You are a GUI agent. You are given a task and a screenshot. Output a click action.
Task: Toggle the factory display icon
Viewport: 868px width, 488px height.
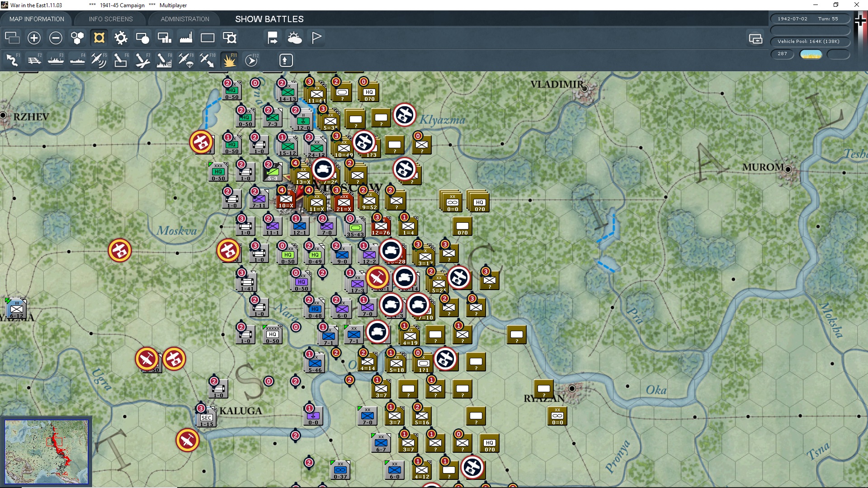tap(186, 38)
